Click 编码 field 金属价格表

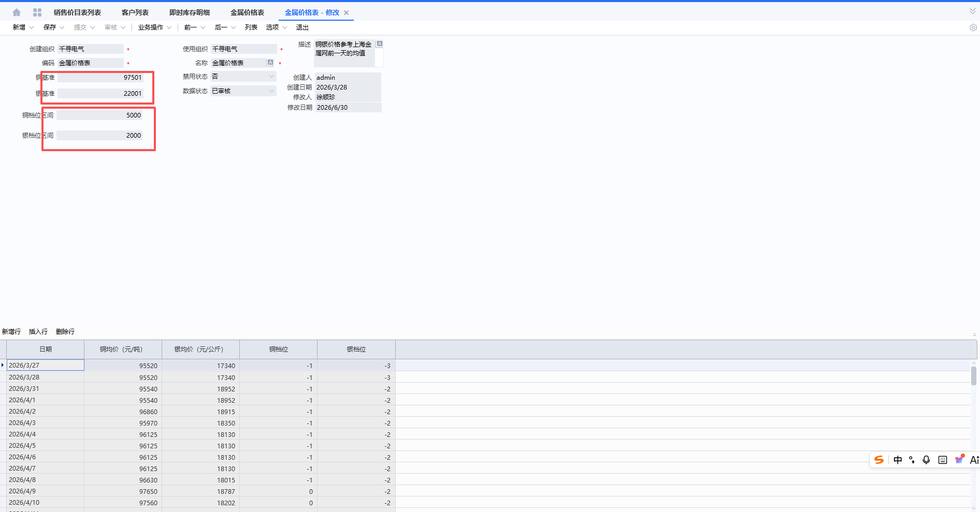click(x=90, y=63)
